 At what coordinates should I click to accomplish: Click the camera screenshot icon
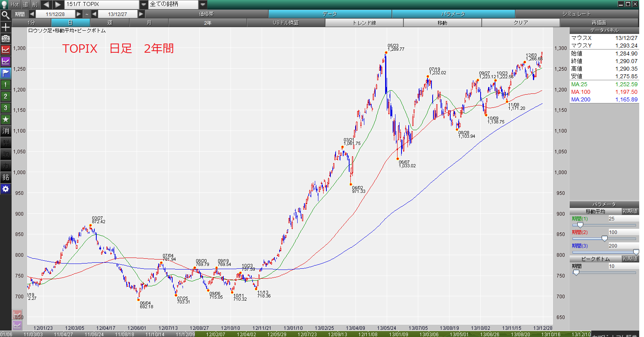(x=6, y=39)
